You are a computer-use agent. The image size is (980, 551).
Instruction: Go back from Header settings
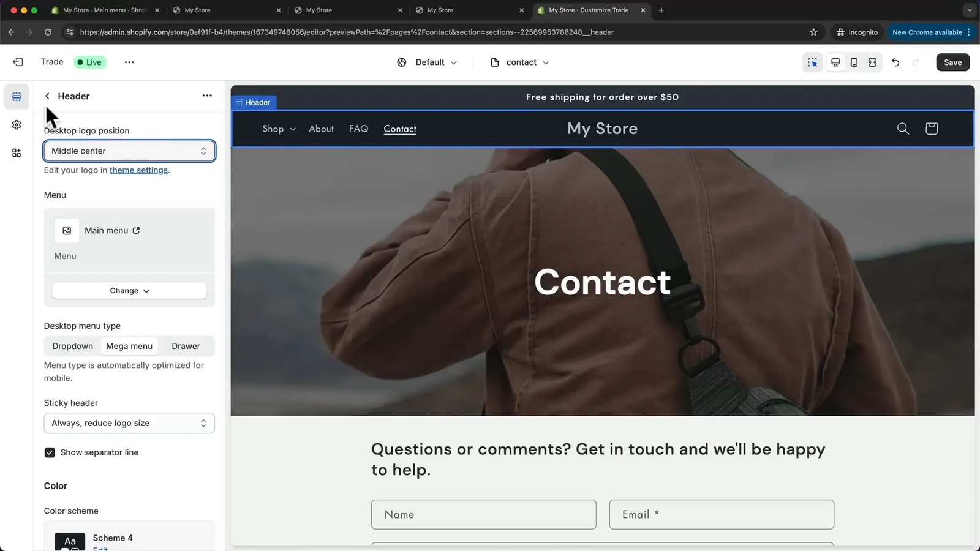(x=47, y=96)
